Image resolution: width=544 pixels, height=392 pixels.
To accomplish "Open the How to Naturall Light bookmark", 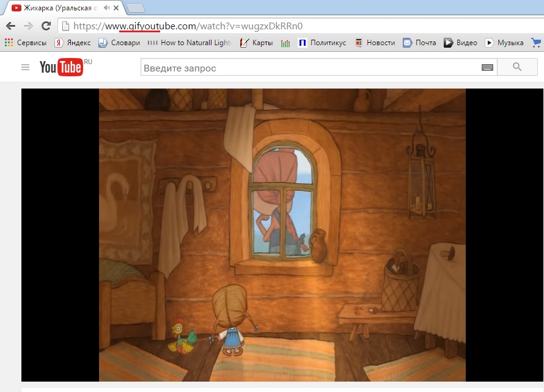I will point(189,43).
